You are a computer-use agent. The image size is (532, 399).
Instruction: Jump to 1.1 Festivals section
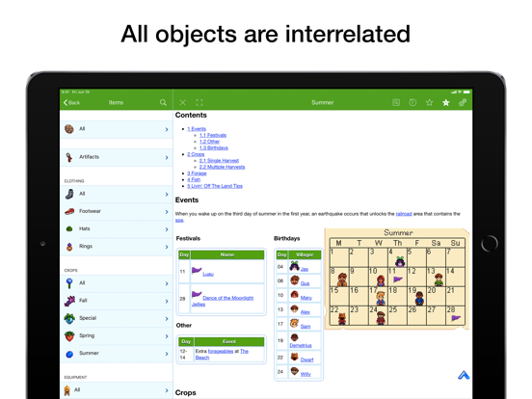[213, 135]
